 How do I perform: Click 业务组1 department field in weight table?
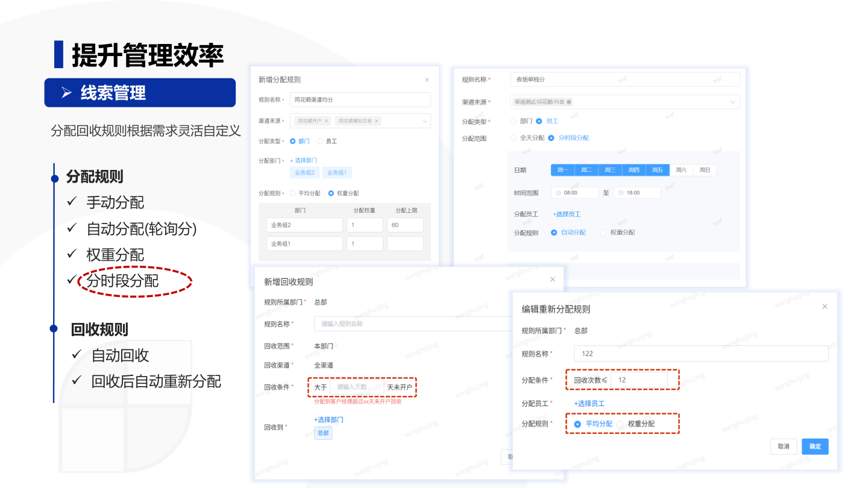(x=304, y=244)
